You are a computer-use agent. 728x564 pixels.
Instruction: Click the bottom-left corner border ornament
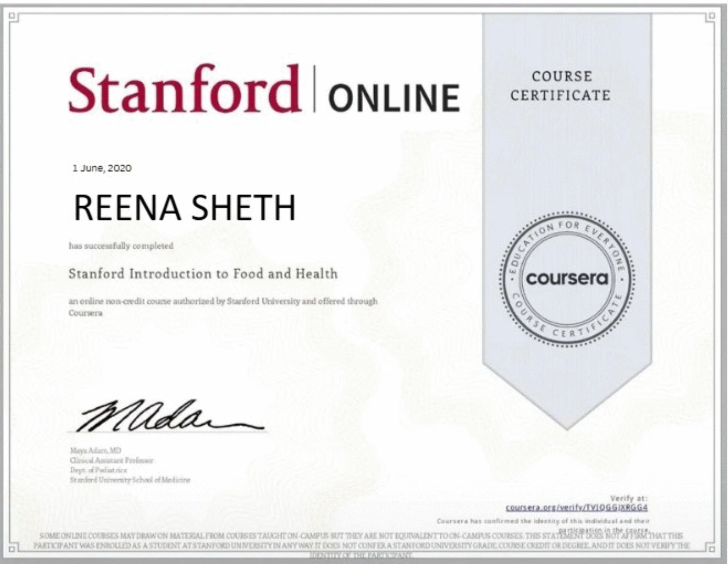[x=12, y=549]
